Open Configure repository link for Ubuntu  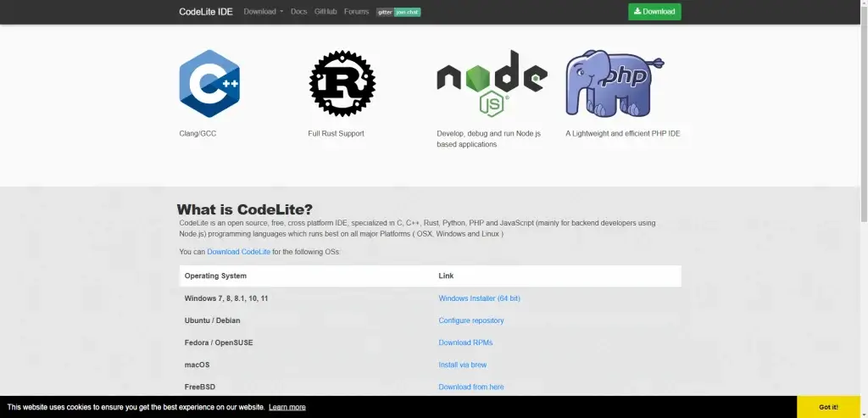tap(471, 320)
